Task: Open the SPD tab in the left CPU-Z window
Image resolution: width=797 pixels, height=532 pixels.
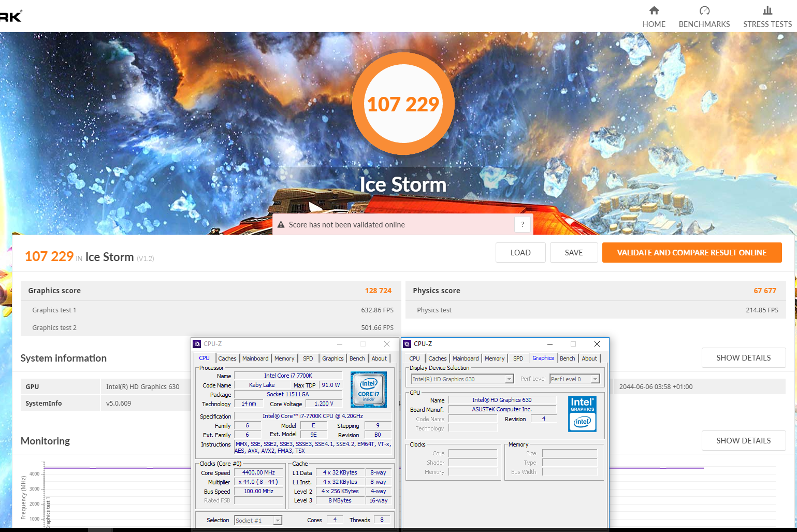Action: tap(308, 358)
